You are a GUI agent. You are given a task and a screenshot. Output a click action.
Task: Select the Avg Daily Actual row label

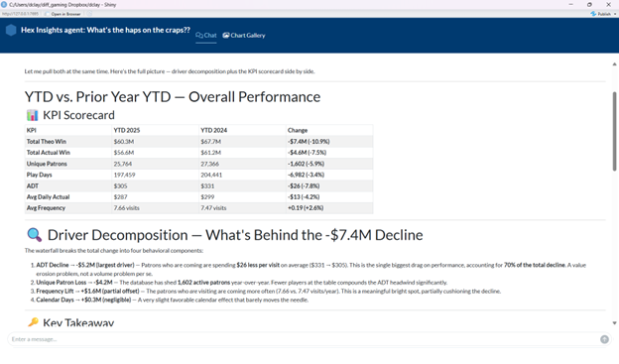click(x=48, y=197)
